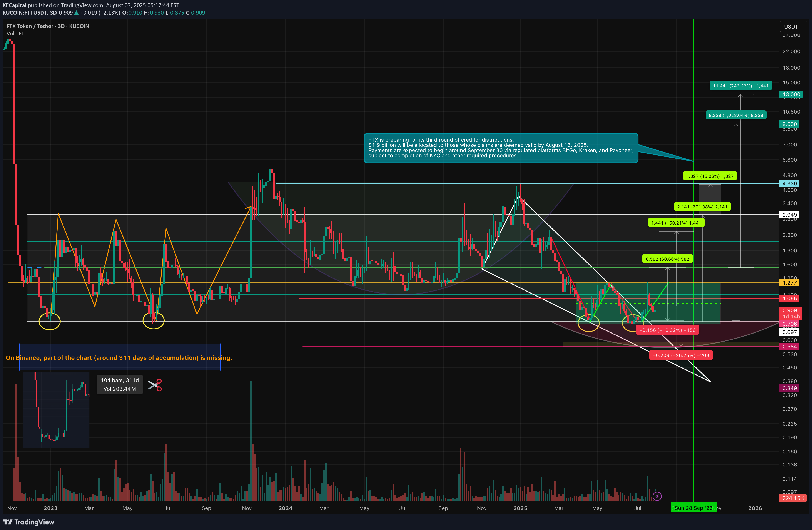
Task: Select the 4.339 light-blue price label
Action: point(789,184)
